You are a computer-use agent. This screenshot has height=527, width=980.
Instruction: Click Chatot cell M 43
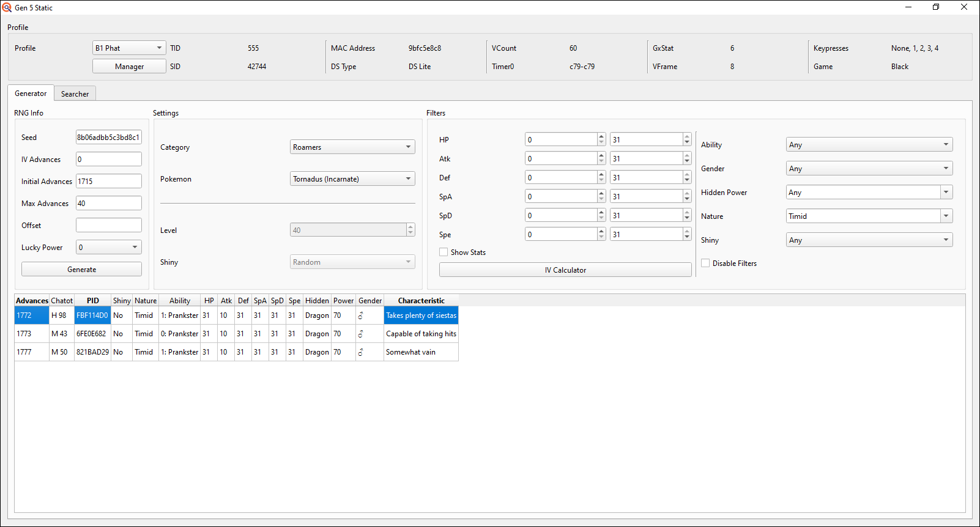click(62, 333)
